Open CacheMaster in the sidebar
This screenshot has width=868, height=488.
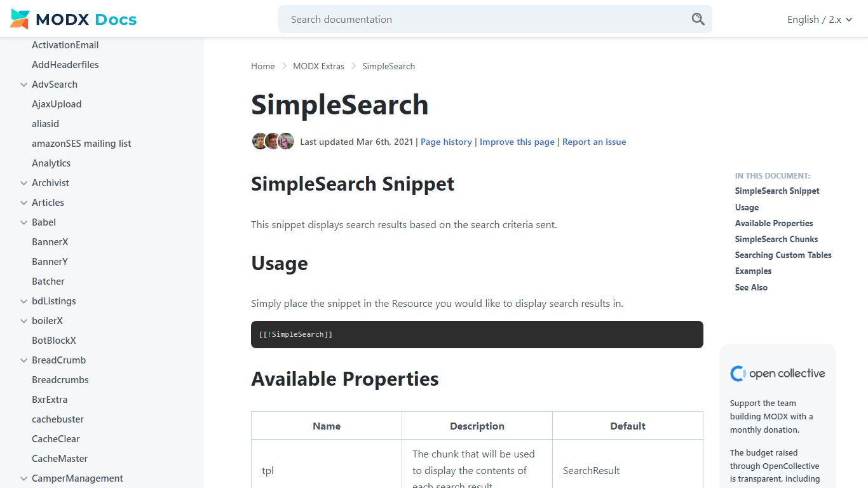click(60, 459)
